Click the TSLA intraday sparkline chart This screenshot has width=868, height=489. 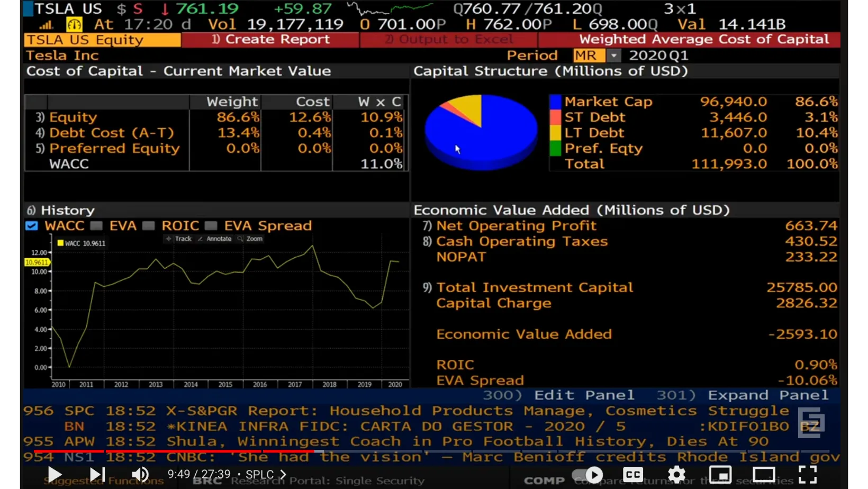[x=390, y=8]
